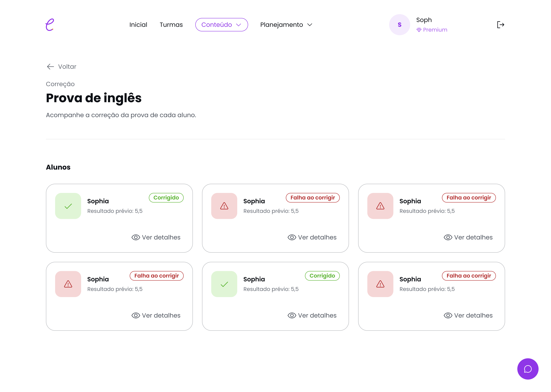Click the 'Acompanhe a correção' description text
Image resolution: width=551 pixels, height=392 pixels.
(121, 115)
